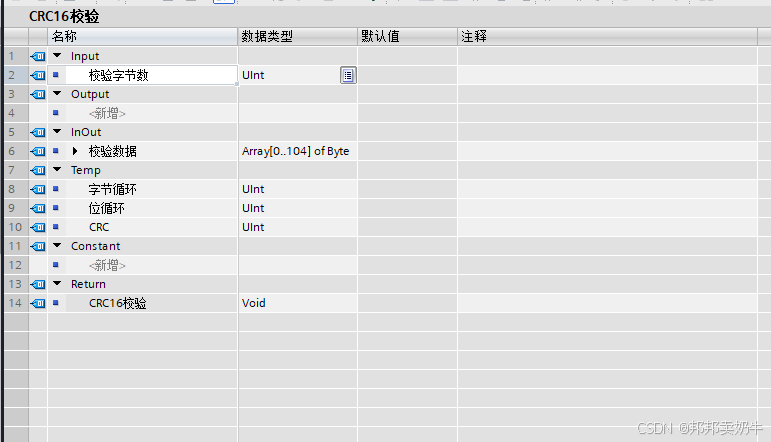The image size is (771, 442).
Task: Click the tag icon of 字节循环 row
Action: tap(38, 189)
